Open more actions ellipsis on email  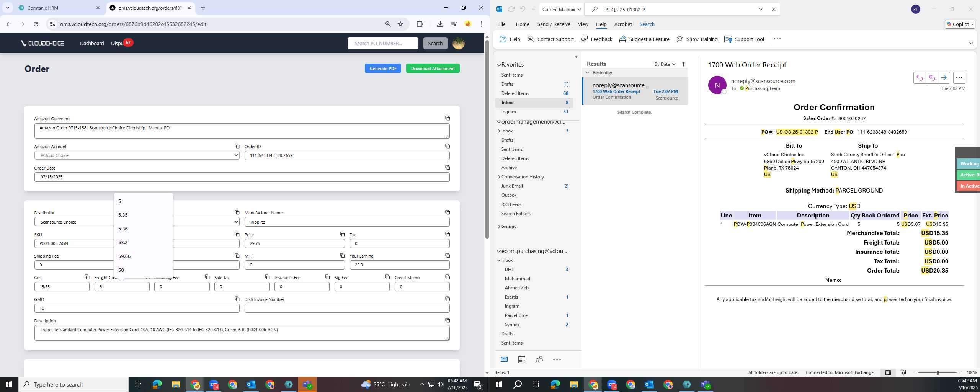point(959,78)
